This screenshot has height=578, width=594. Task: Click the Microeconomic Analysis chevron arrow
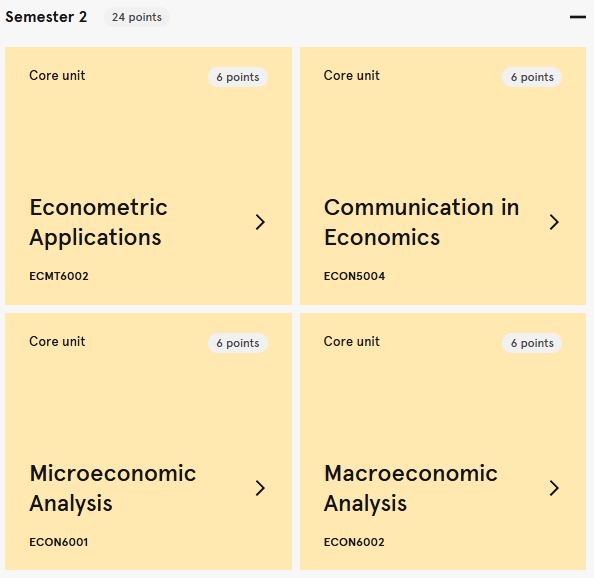click(260, 488)
